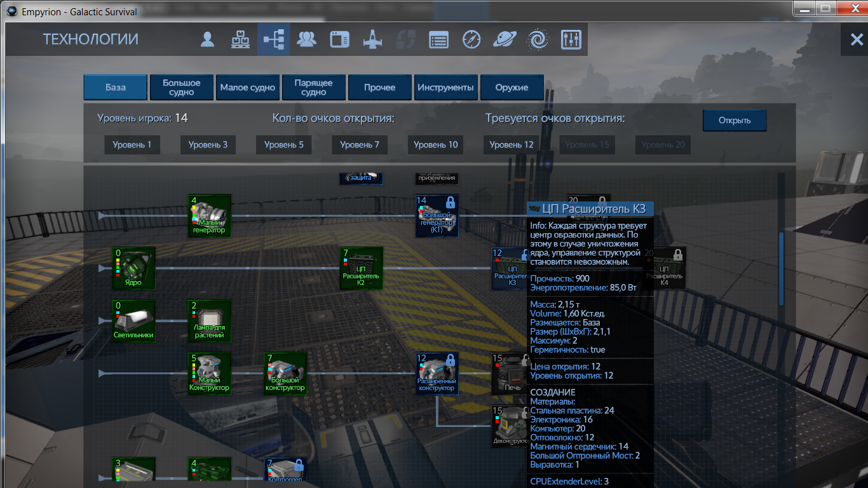Select the locked Расширенный конструктор node
Screen dimensions: 868x488
(x=437, y=374)
